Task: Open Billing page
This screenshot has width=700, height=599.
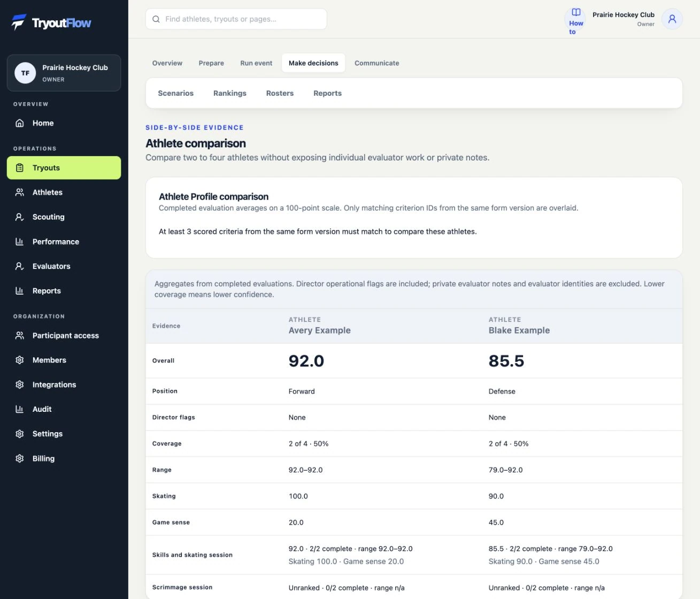Action: point(64,459)
